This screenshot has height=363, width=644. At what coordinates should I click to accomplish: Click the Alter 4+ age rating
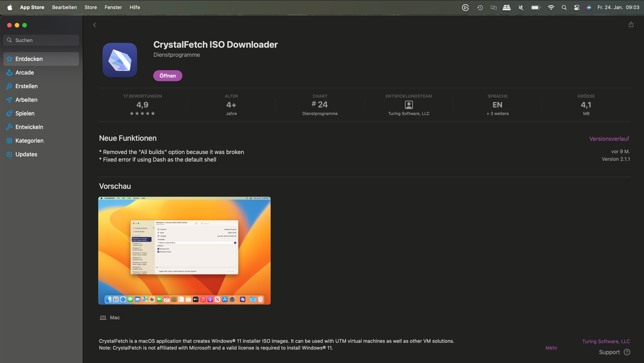pos(231,105)
